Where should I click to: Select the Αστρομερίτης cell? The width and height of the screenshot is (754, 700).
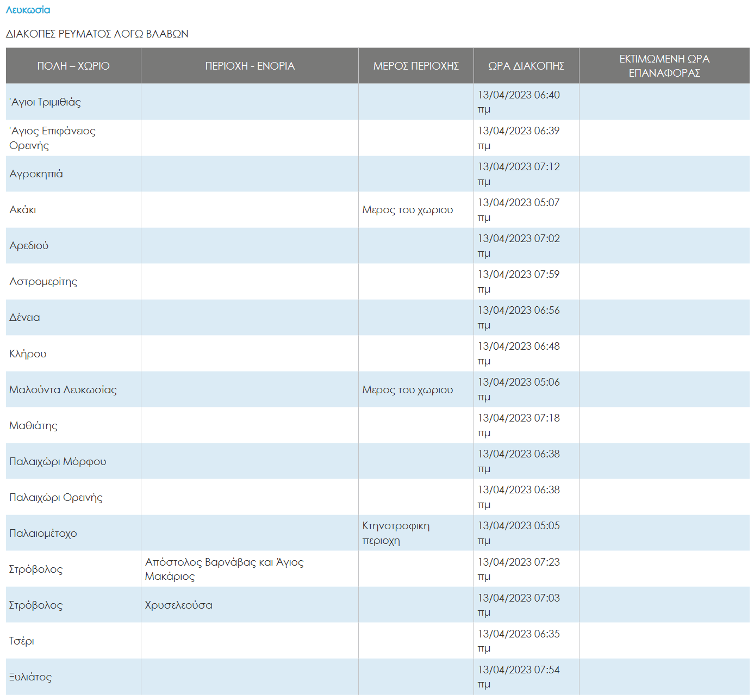point(73,282)
